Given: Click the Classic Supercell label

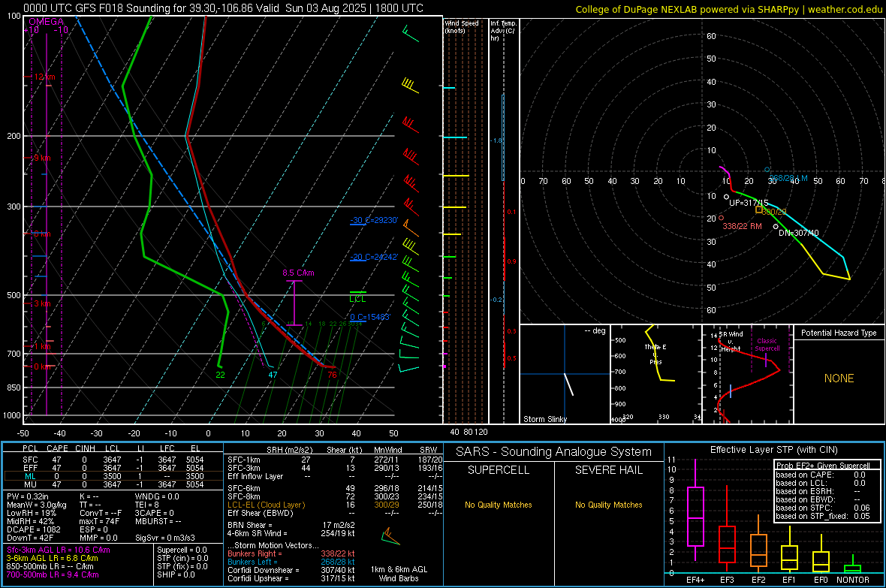Looking at the screenshot, I should (x=767, y=345).
